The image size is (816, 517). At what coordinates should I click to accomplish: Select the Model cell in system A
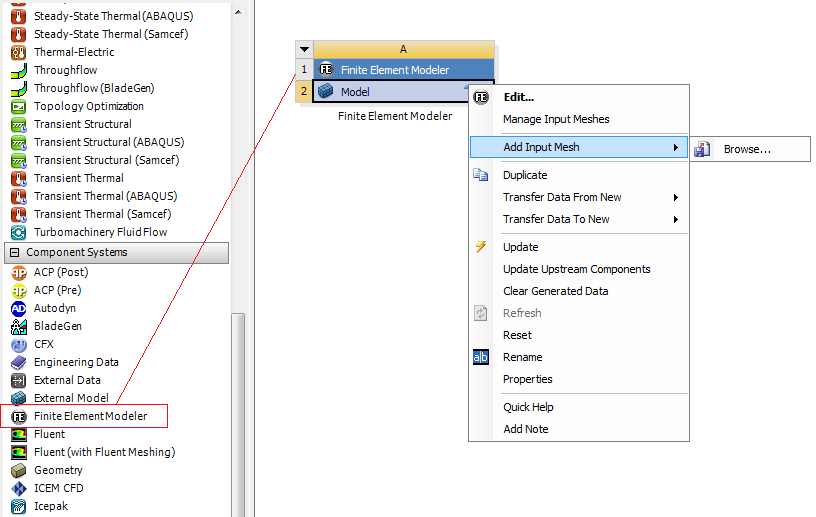pyautogui.click(x=403, y=92)
